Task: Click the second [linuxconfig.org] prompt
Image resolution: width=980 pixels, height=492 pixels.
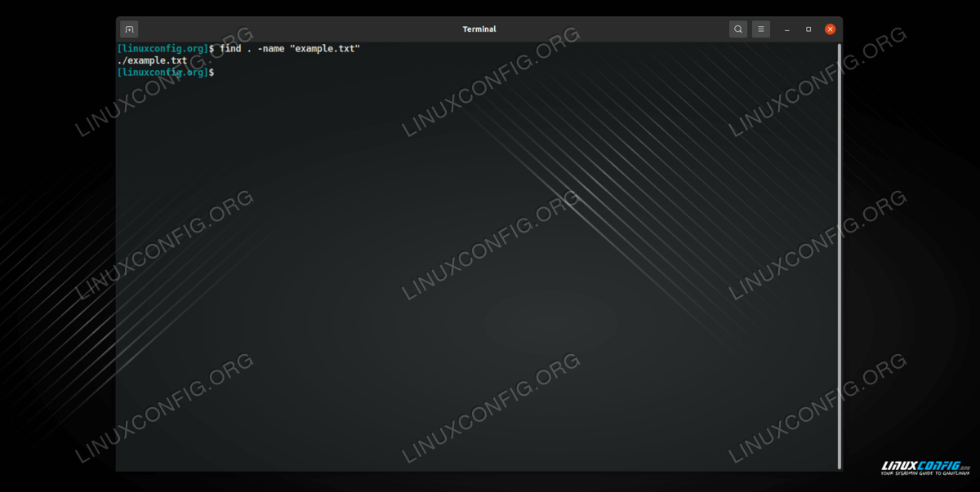Action: [163, 73]
